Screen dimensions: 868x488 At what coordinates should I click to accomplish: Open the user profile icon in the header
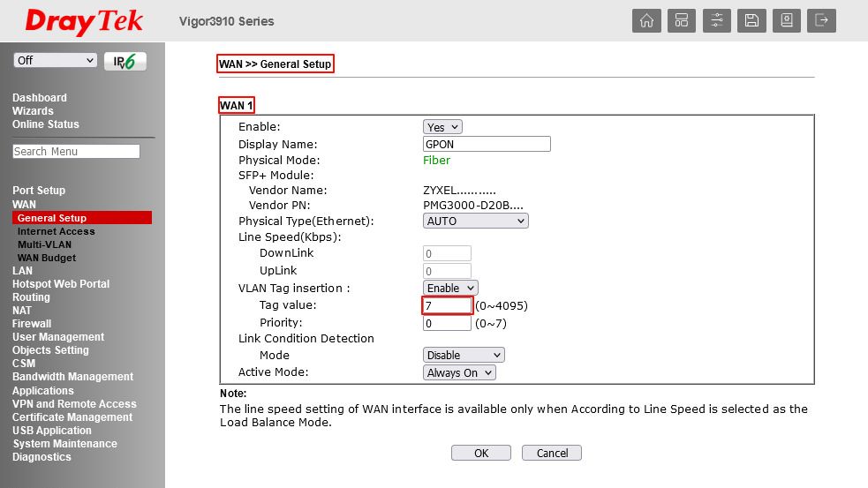point(787,21)
